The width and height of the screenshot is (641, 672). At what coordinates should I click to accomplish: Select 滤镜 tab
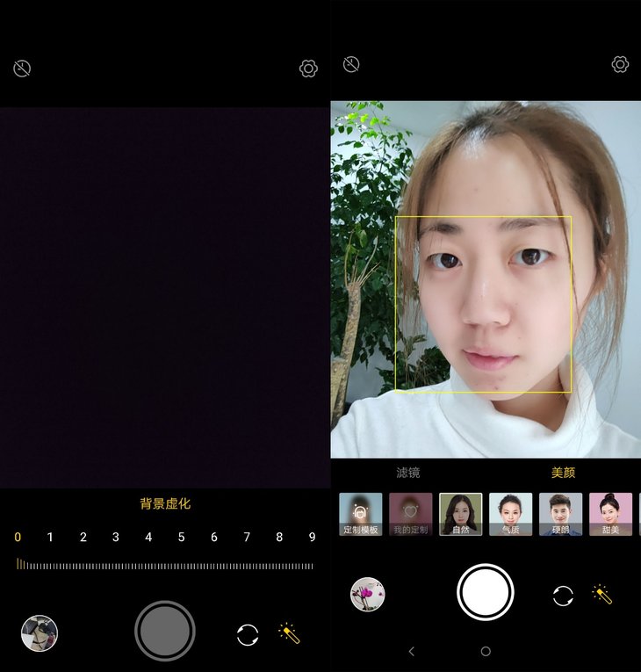coord(408,473)
